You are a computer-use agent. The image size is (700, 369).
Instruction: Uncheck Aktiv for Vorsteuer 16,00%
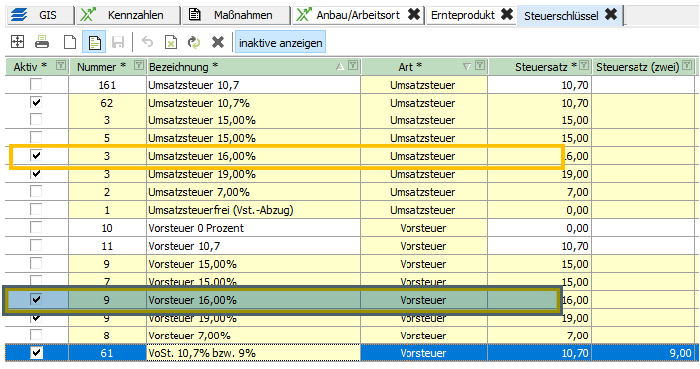pyautogui.click(x=36, y=299)
